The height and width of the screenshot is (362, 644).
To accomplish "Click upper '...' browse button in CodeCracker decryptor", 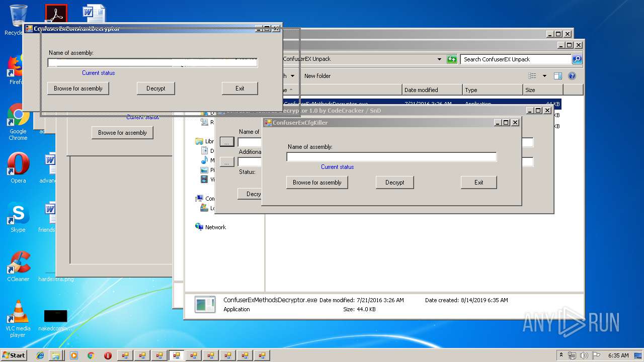I will click(x=227, y=142).
